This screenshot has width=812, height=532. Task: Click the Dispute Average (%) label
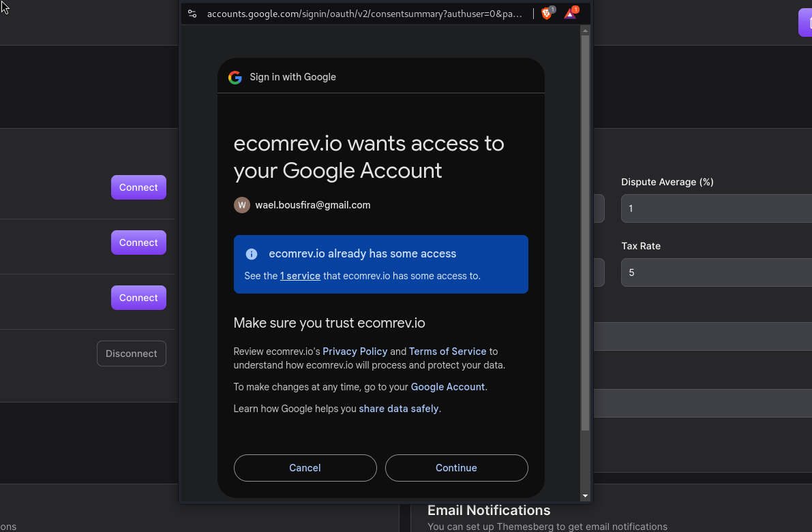[x=667, y=182]
